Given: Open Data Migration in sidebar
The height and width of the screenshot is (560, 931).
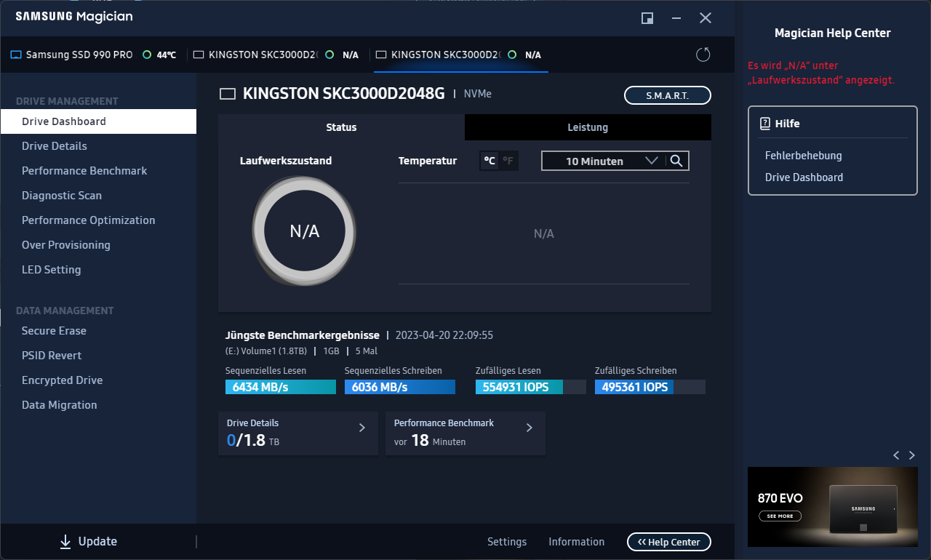Looking at the screenshot, I should pos(98,405).
